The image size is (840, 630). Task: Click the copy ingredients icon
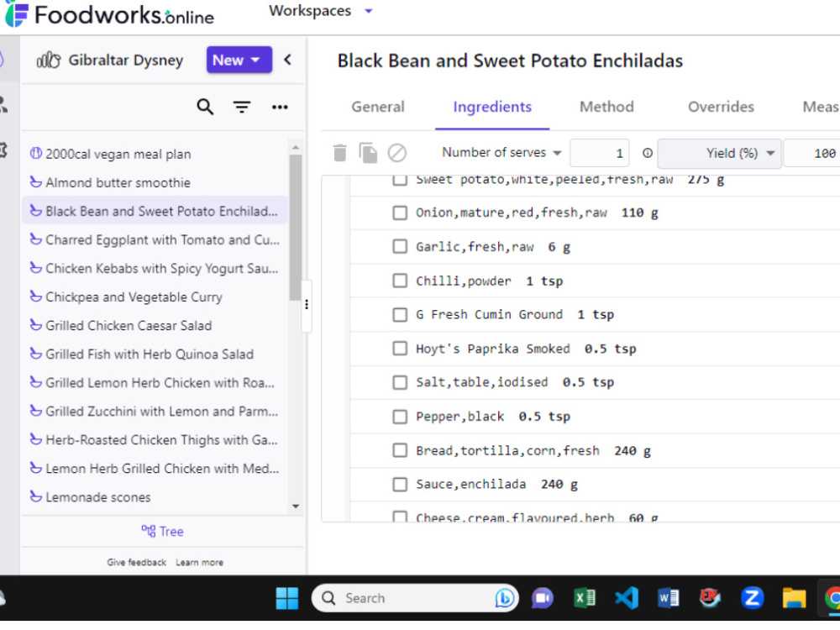pyautogui.click(x=368, y=153)
